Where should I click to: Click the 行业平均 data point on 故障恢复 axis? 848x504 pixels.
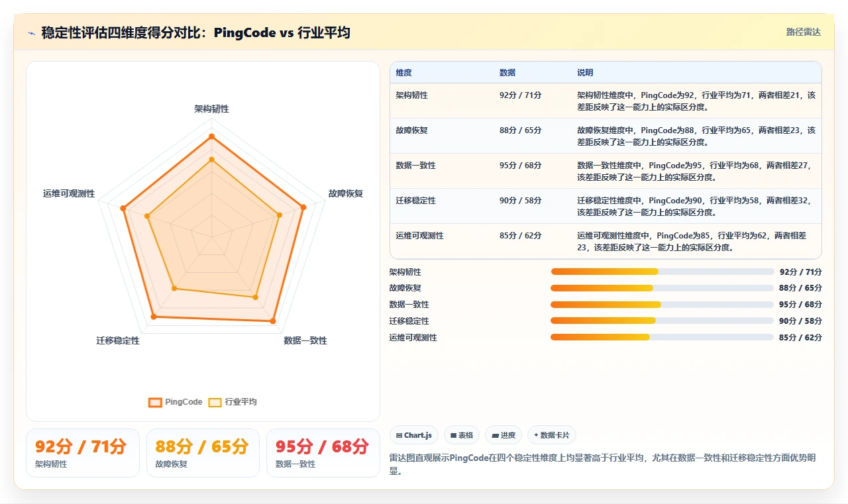[x=279, y=215]
